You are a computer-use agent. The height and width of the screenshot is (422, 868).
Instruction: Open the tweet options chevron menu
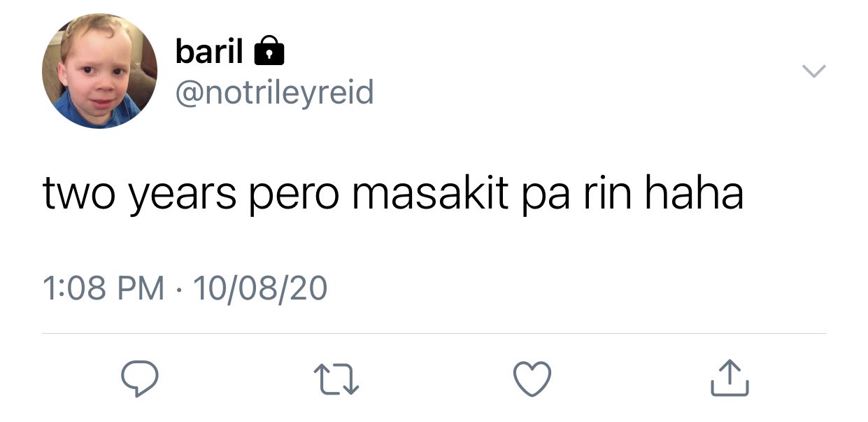coord(813,71)
